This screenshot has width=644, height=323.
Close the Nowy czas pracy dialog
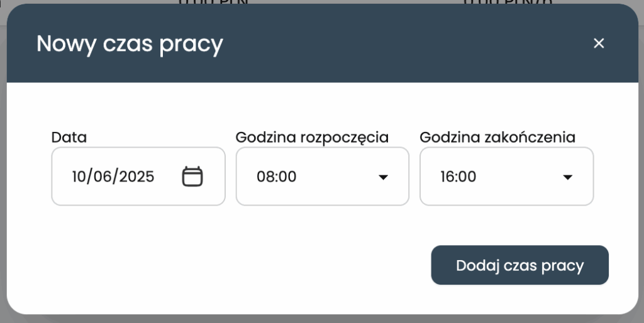point(599,43)
